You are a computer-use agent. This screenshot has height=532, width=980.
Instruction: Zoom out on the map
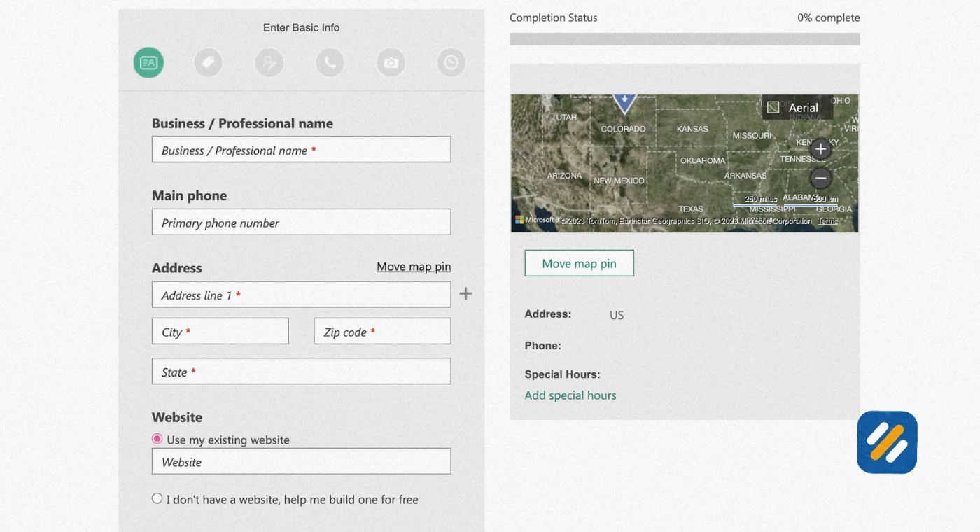coord(820,178)
